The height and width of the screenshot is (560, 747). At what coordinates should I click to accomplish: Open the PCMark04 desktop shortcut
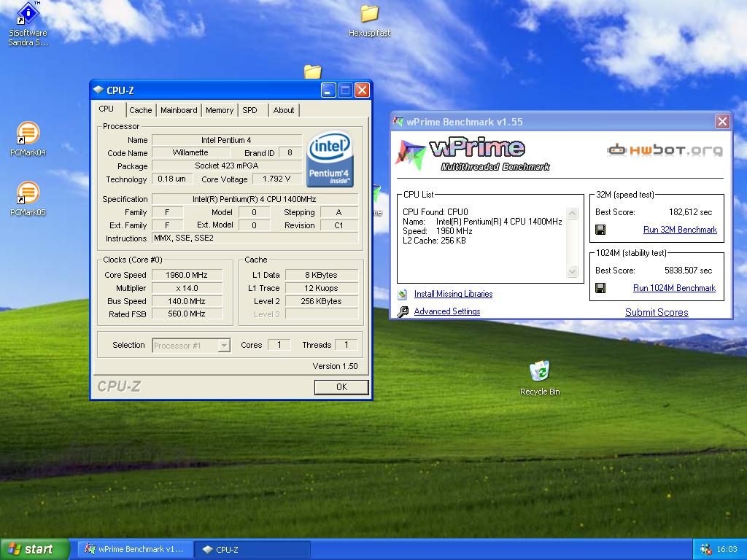[28, 139]
